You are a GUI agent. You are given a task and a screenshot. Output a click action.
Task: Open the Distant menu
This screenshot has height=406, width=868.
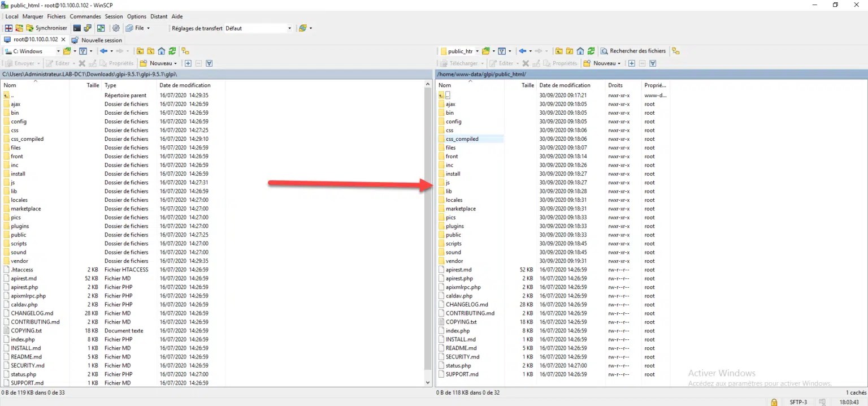(159, 16)
